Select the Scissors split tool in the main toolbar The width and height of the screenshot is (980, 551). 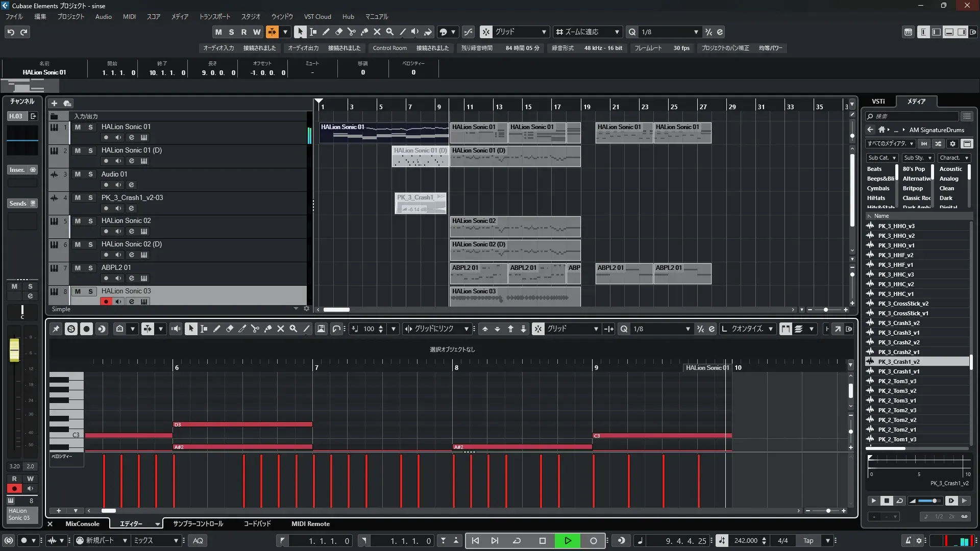click(352, 32)
